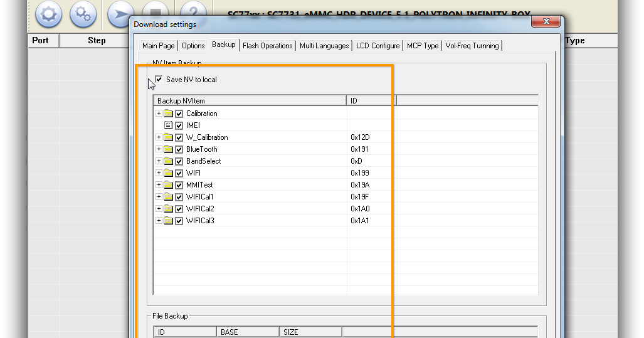
Task: Click the Backup NVItem column header
Action: coord(250,100)
